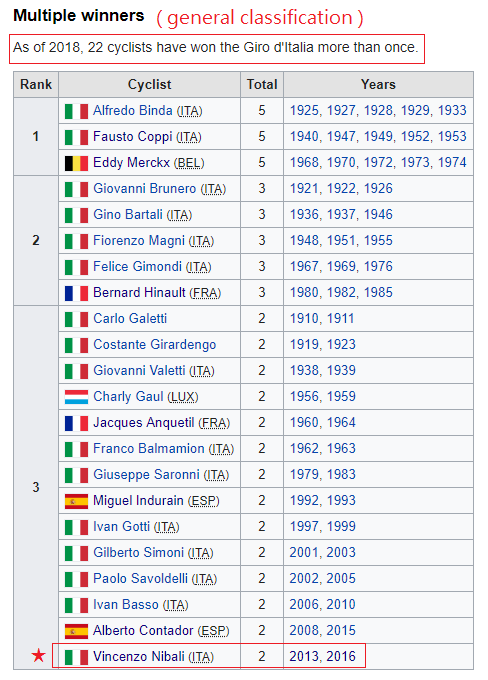Click the Italian flag beside Alfredo Binda
The height and width of the screenshot is (680, 488).
tap(76, 111)
